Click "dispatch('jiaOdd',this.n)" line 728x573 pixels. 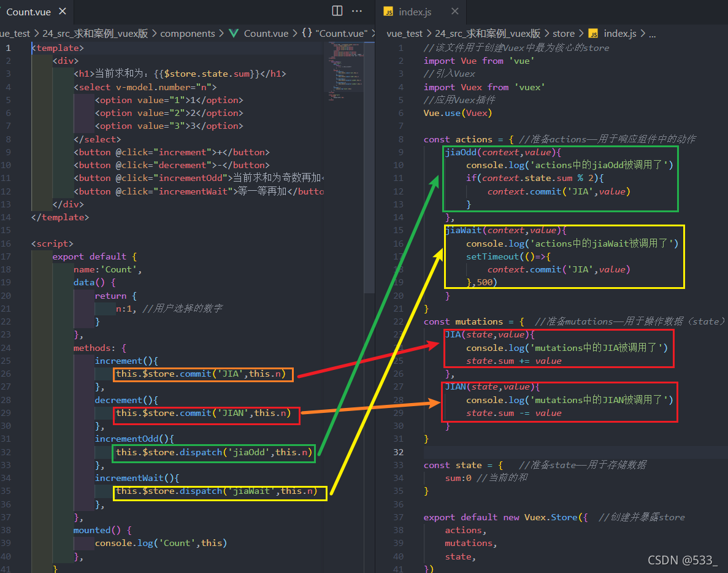214,452
